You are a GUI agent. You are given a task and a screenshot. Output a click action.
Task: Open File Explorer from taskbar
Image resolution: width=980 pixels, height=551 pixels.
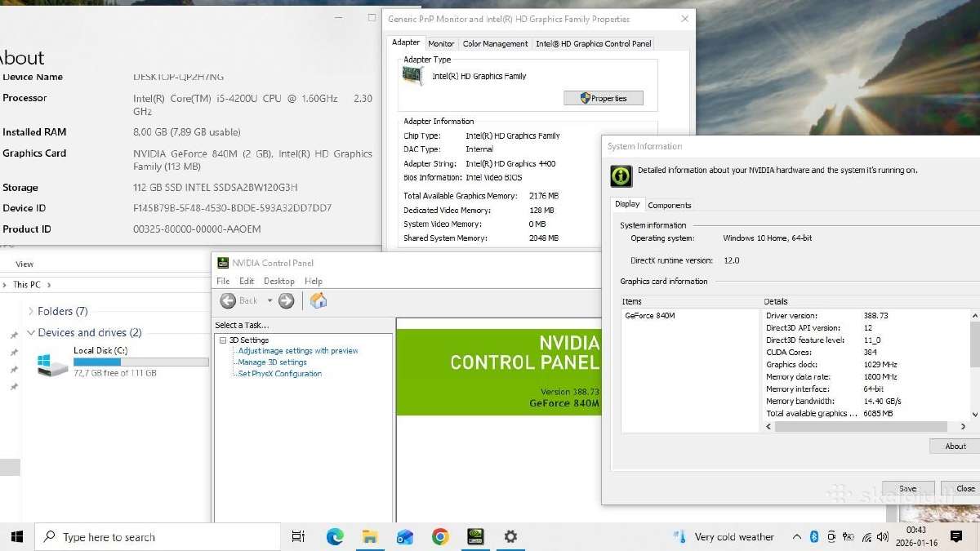370,536
